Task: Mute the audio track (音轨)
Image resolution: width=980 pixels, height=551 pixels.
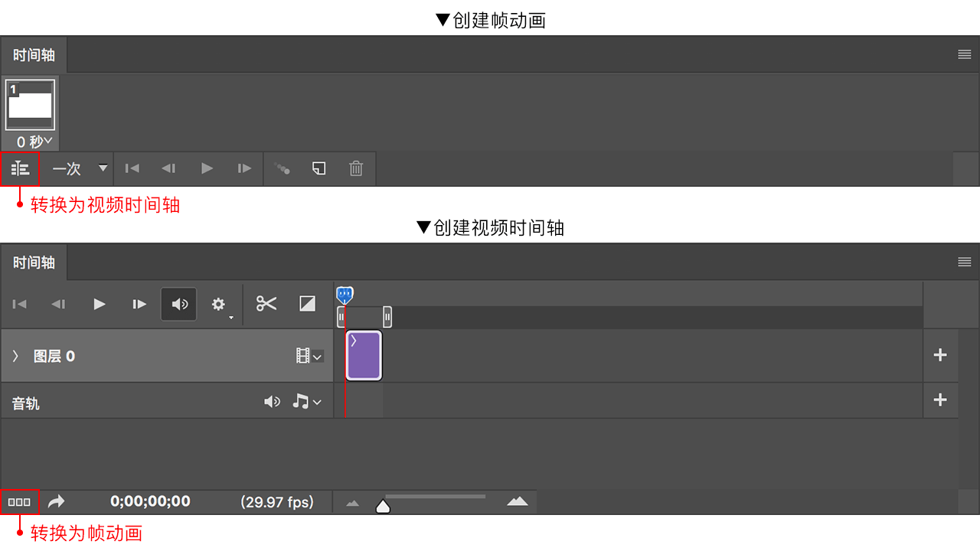Action: point(272,402)
